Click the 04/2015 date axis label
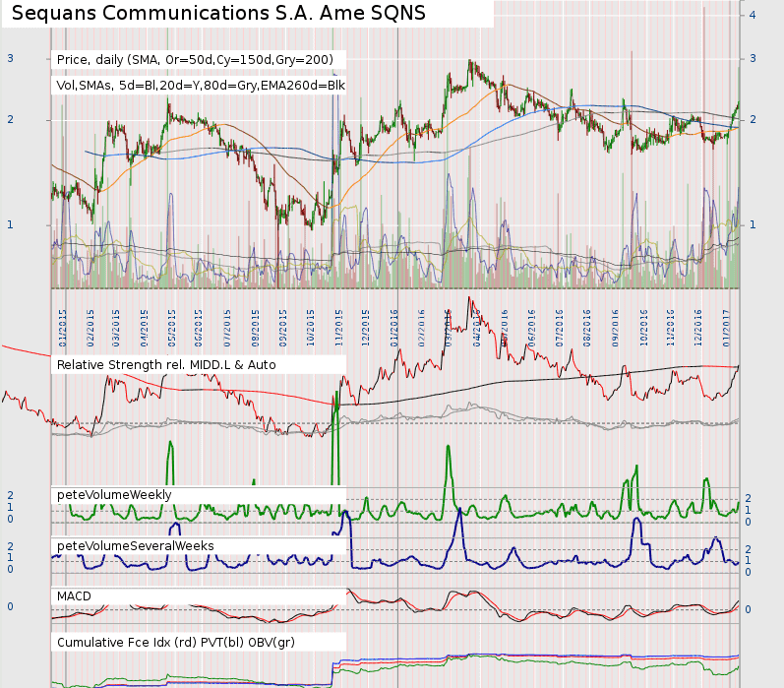The height and width of the screenshot is (688, 784). (145, 328)
